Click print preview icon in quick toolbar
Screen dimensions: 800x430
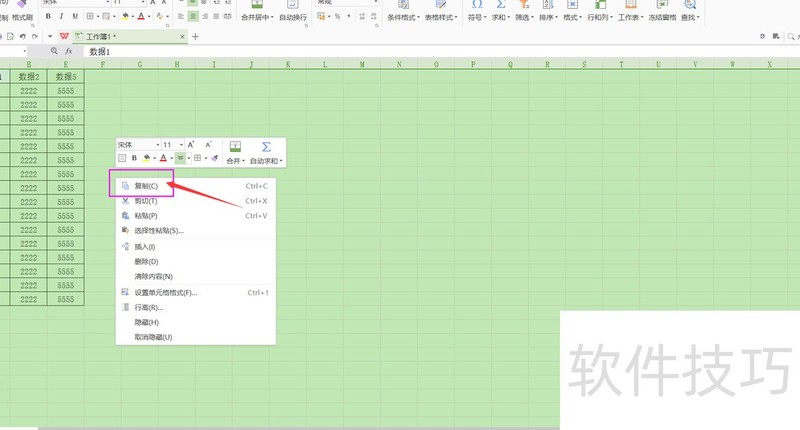pos(10,37)
